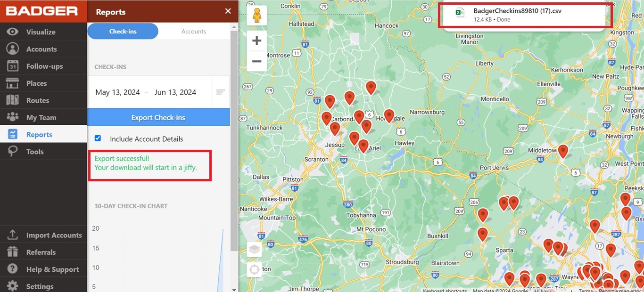
Task: Click the CSV file icon in downloads
Action: [460, 13]
